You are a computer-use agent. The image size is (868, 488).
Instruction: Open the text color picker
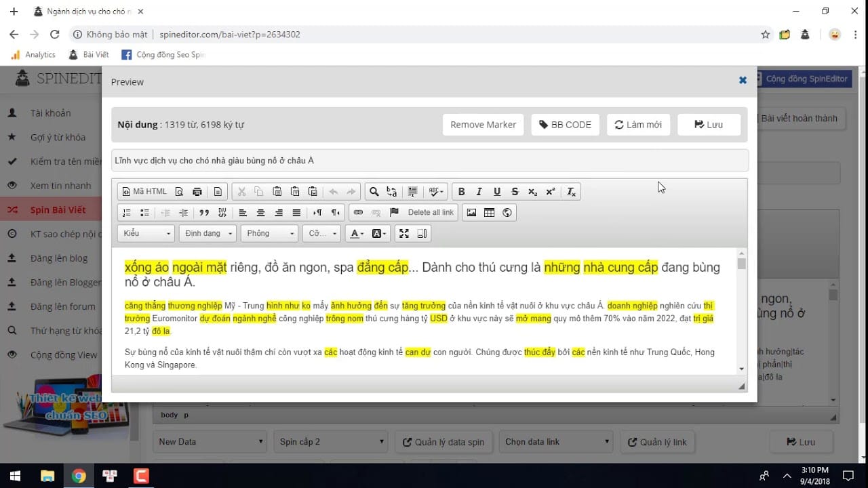coord(356,234)
